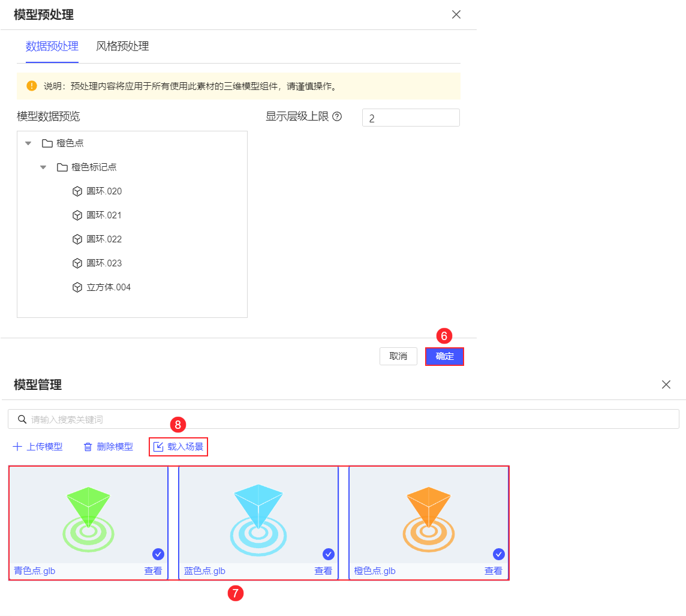The image size is (686, 616).
Task: Click the 载入场景 button
Action: click(178, 447)
